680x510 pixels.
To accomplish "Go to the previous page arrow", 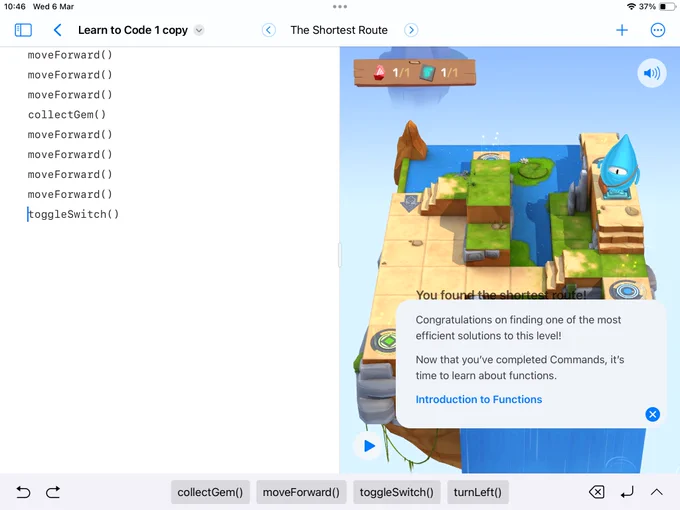I will coord(268,30).
